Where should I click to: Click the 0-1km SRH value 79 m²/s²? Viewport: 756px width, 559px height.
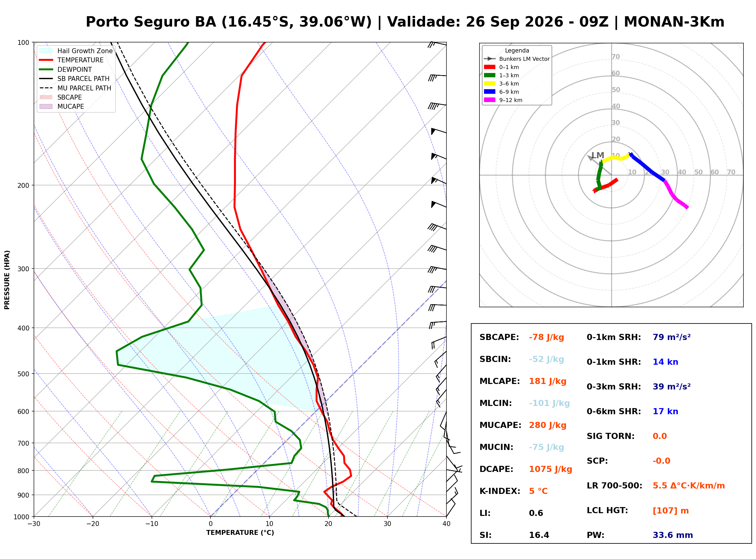[x=672, y=337]
